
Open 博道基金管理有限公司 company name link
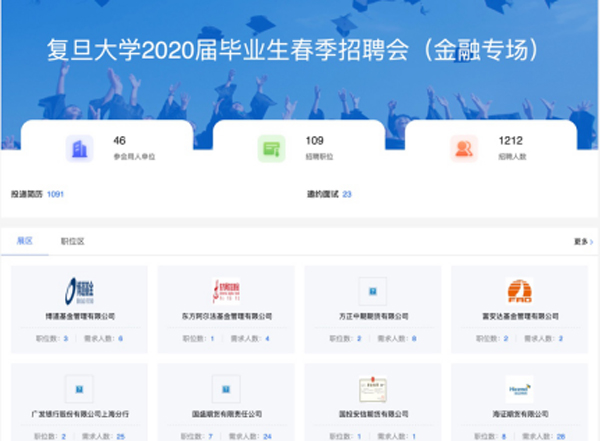(79, 316)
